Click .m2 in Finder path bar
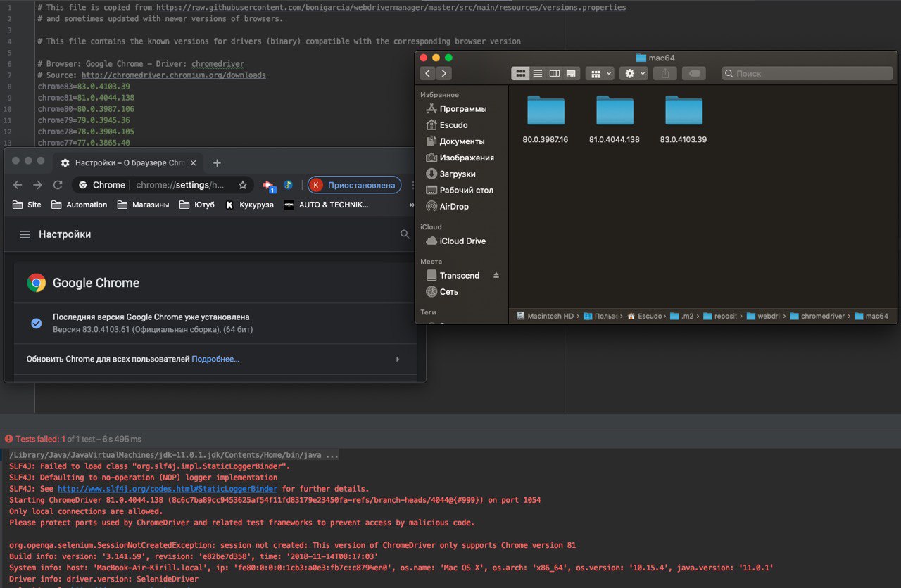Screen dimensions: 901x588 681,316
